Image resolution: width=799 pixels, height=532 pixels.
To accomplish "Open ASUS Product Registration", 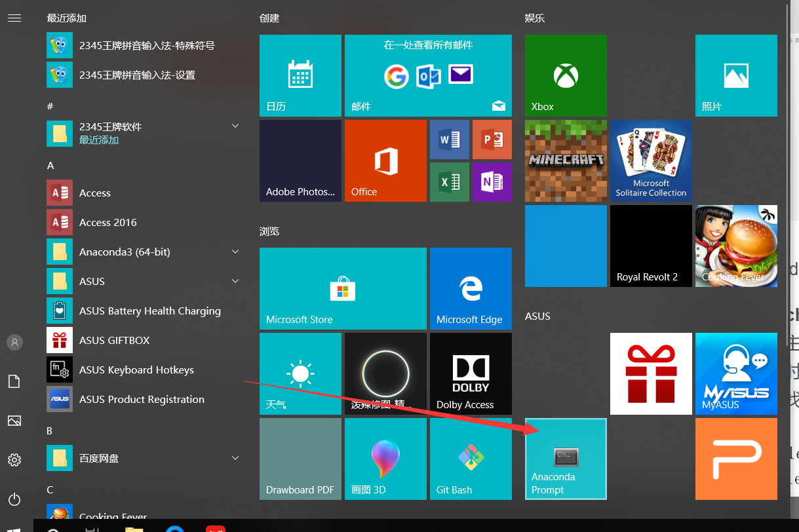I will [x=145, y=399].
